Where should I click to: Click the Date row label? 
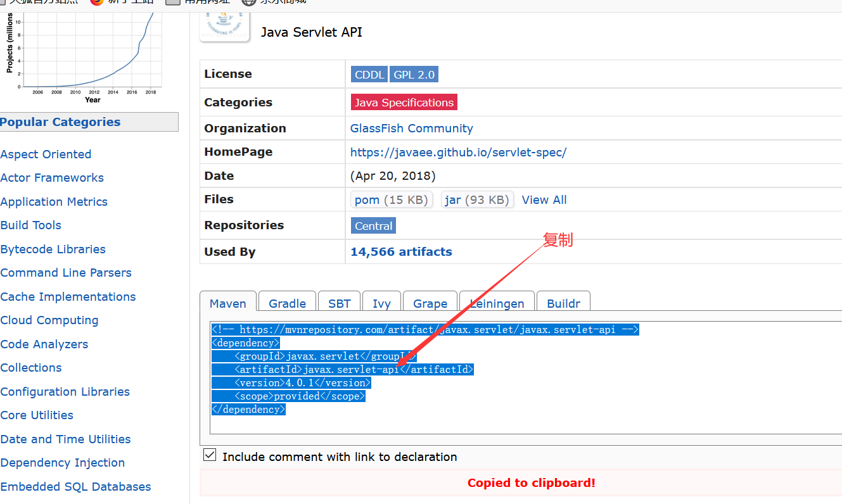tap(219, 176)
